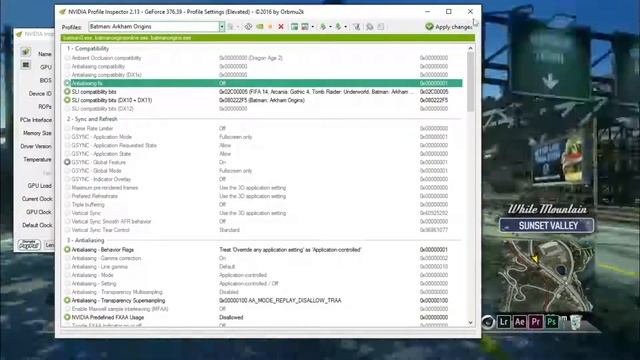Viewport: 640px width, 360px height.
Task: Open the Recycle Bin in the dock
Action: point(576,322)
